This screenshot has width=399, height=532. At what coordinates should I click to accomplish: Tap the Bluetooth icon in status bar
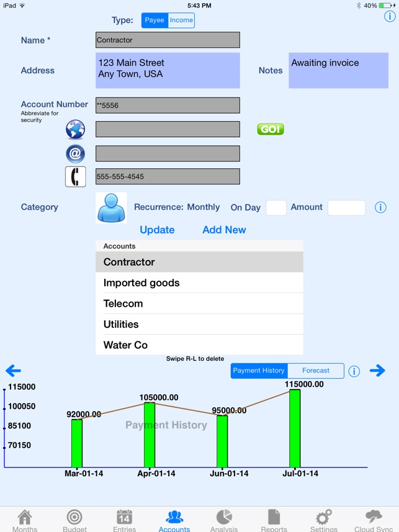coord(359,6)
